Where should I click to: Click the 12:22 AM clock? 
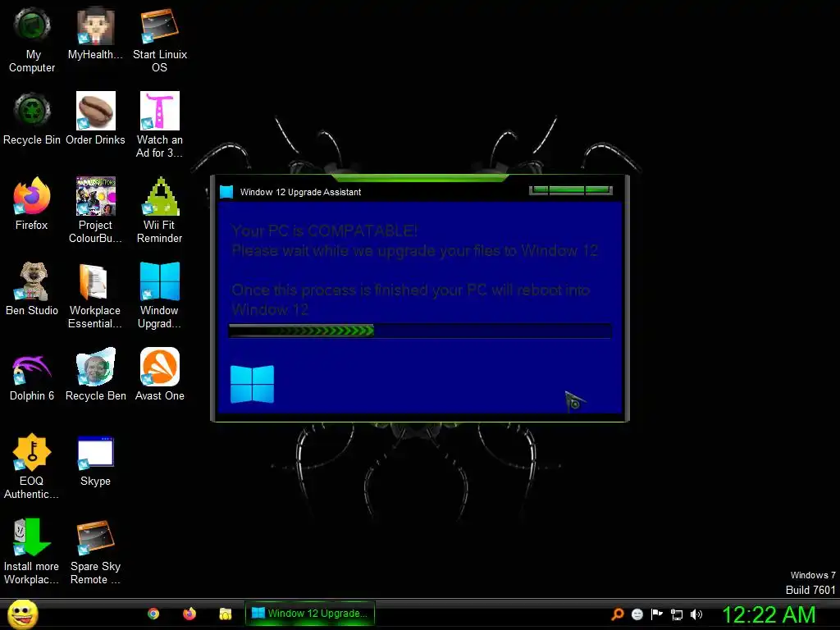[x=769, y=614]
